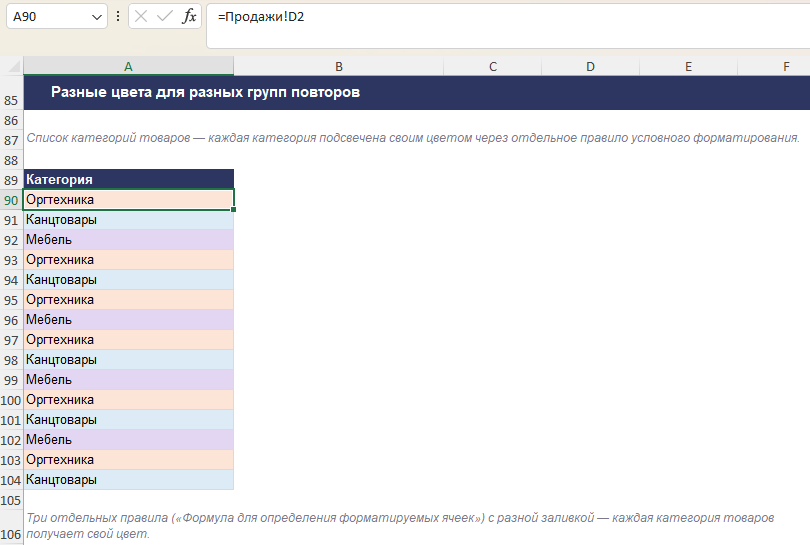Open the three-dot formula bar options

(x=118, y=17)
